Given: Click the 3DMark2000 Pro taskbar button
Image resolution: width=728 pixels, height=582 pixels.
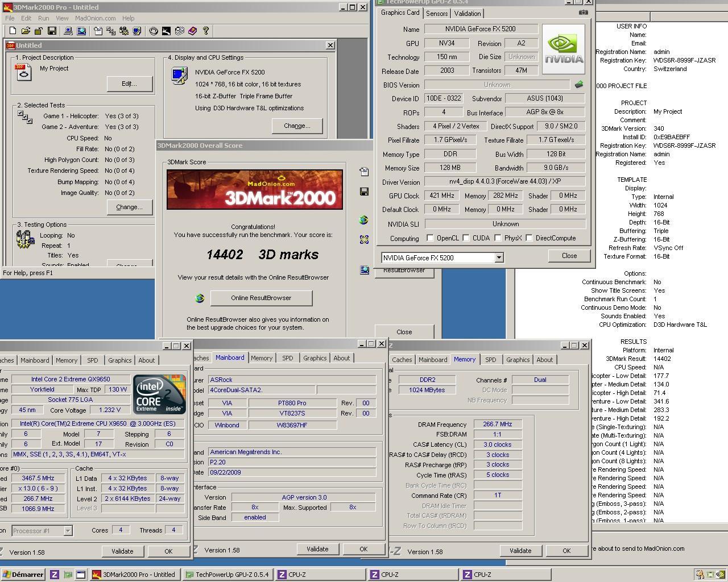Looking at the screenshot, I should (135, 575).
